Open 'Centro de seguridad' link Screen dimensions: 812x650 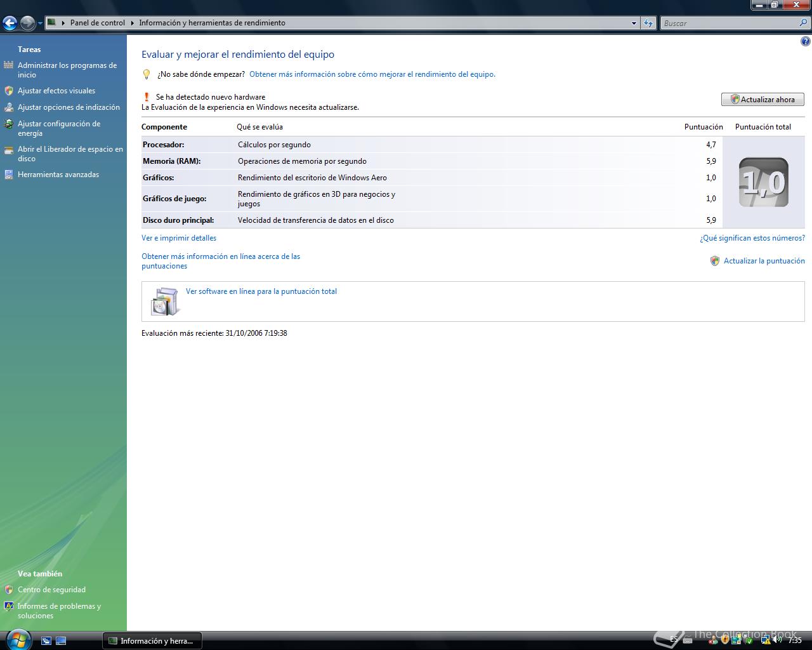pyautogui.click(x=51, y=590)
